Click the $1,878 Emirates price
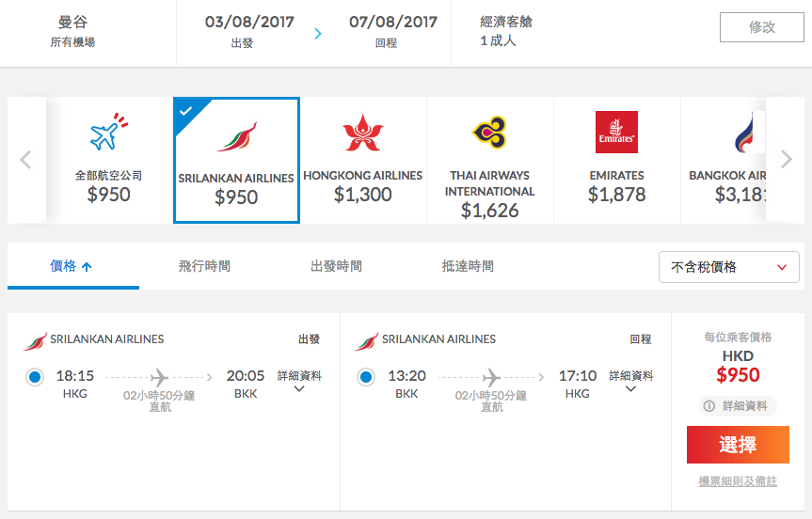812x519 pixels. pyautogui.click(x=616, y=195)
